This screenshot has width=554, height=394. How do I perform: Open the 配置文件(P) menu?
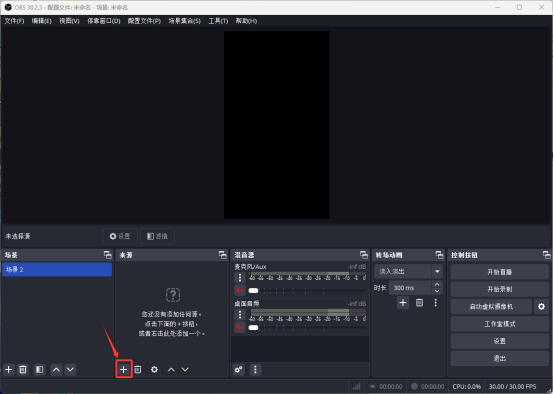tap(144, 21)
